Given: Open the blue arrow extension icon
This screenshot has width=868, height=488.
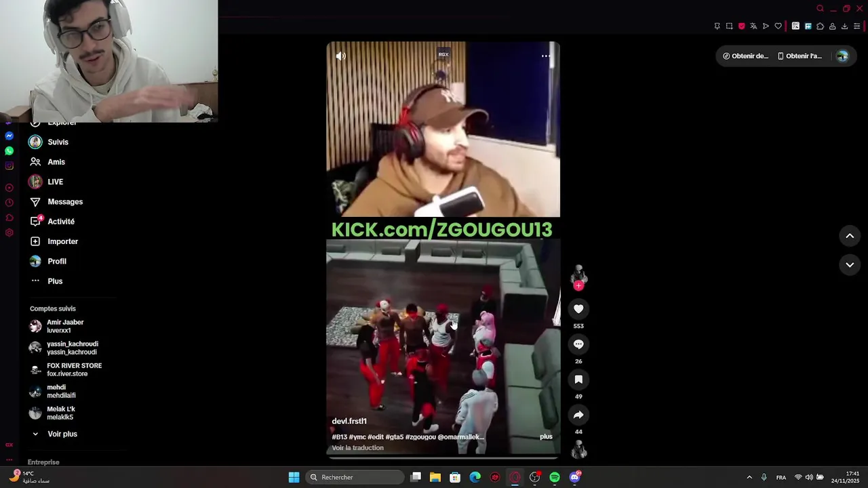Looking at the screenshot, I should pyautogui.click(x=808, y=26).
